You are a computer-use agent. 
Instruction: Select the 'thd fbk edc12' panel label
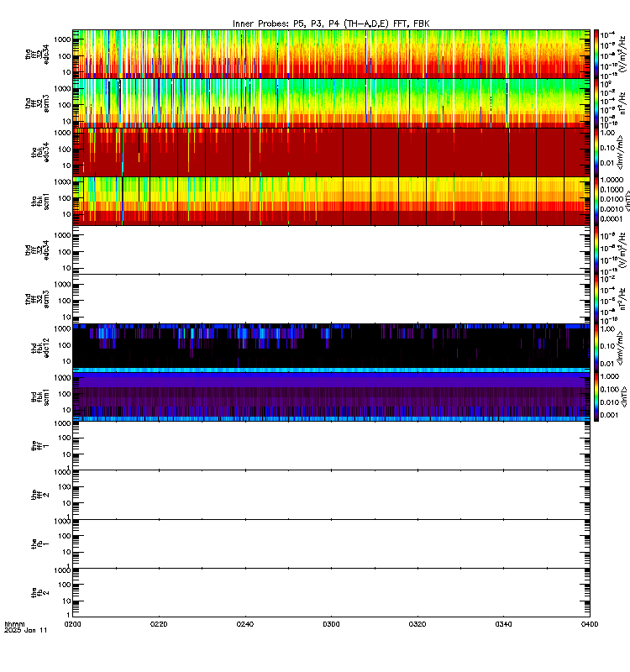(x=40, y=348)
